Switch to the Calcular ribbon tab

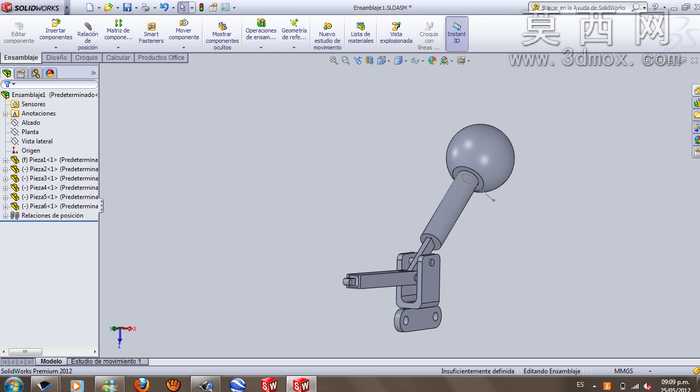pyautogui.click(x=118, y=58)
